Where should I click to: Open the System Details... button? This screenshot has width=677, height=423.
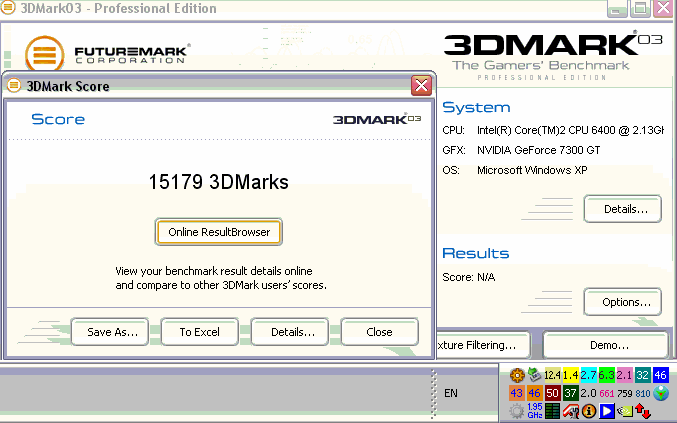[x=622, y=209]
